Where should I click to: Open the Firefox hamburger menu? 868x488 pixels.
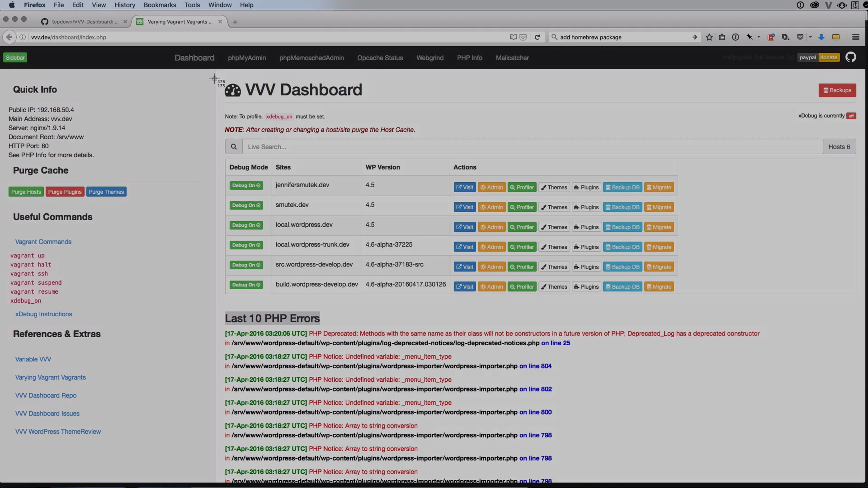point(855,37)
